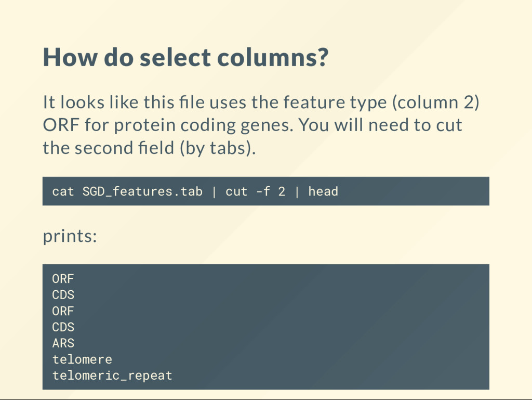Click the second 'CDS' output line

pyautogui.click(x=63, y=327)
